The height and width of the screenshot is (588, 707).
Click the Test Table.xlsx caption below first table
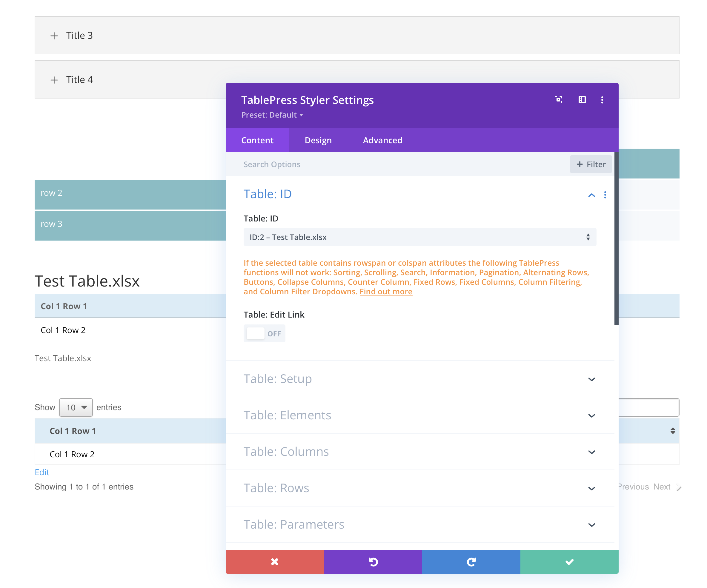63,358
